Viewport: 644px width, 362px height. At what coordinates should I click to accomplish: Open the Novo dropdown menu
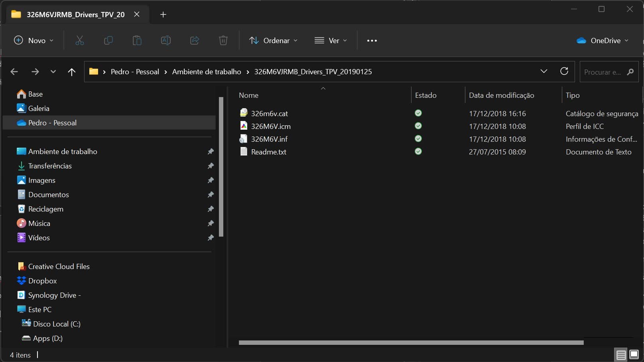[x=33, y=40]
